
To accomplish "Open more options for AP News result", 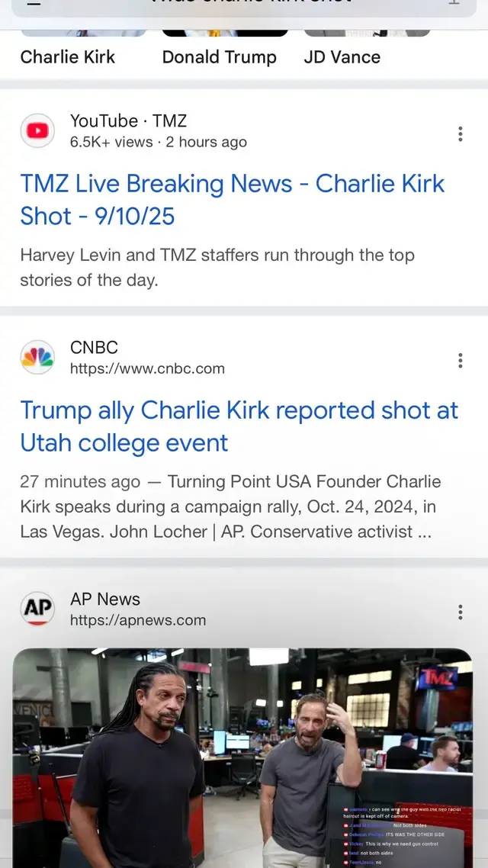I will pos(460,612).
